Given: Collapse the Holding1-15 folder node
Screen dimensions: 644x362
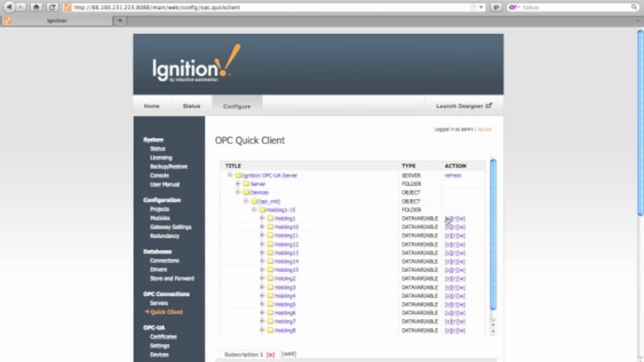Looking at the screenshot, I should 254,210.
